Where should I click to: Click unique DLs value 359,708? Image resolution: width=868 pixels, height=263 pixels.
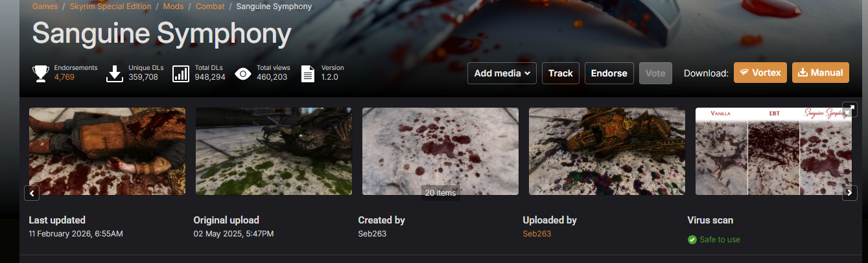point(143,77)
